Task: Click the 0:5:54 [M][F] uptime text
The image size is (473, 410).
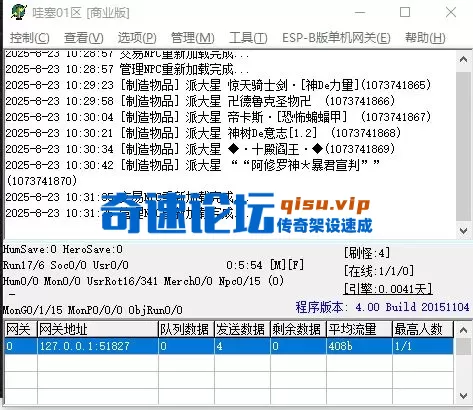Action: (x=265, y=265)
